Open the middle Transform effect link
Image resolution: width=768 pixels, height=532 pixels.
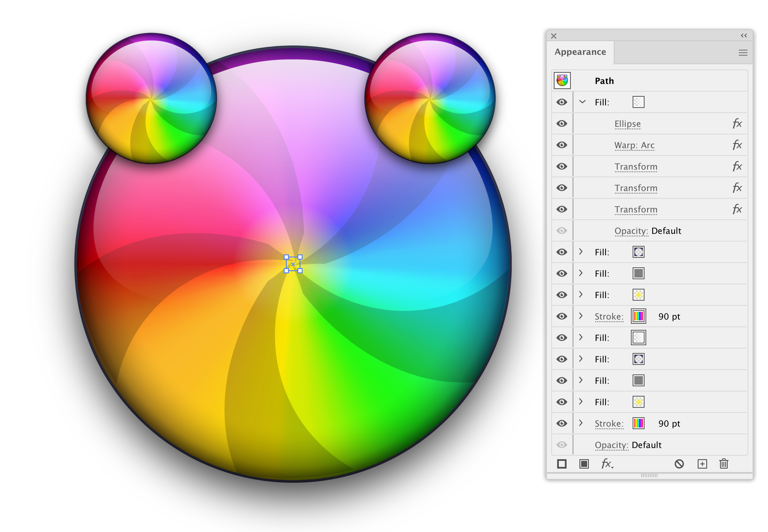click(636, 188)
